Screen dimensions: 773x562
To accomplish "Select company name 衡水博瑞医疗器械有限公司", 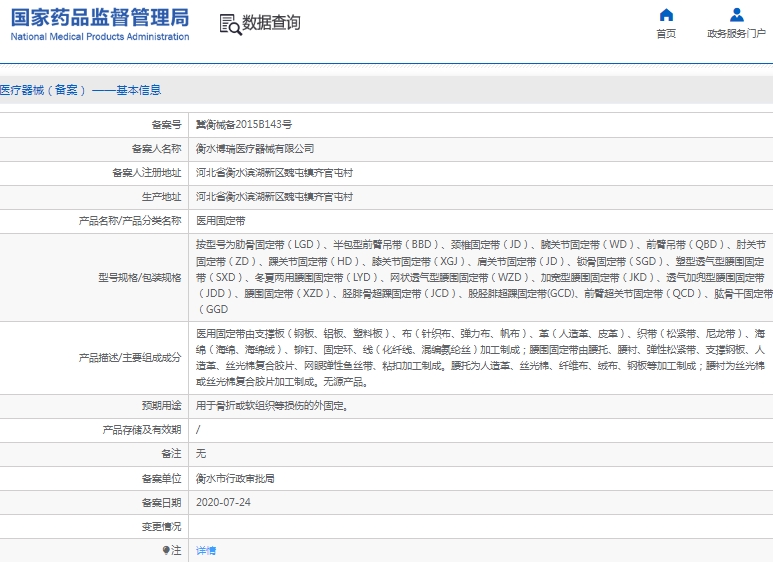I will point(255,148).
